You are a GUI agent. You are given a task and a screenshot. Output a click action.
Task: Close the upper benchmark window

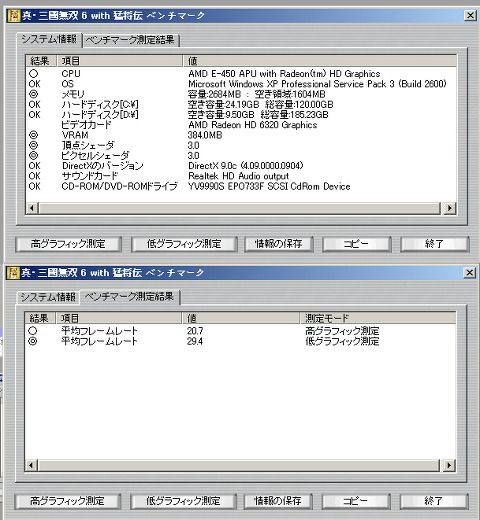[470, 16]
